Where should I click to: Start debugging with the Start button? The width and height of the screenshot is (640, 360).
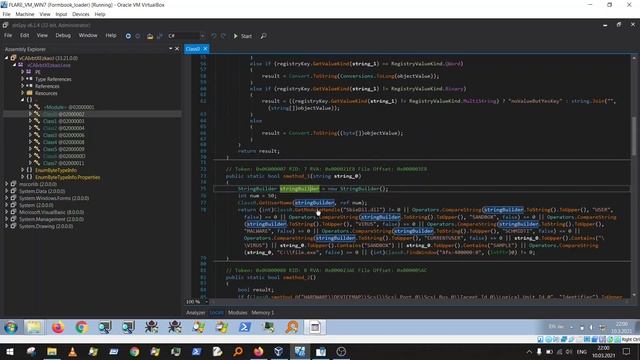coord(242,36)
